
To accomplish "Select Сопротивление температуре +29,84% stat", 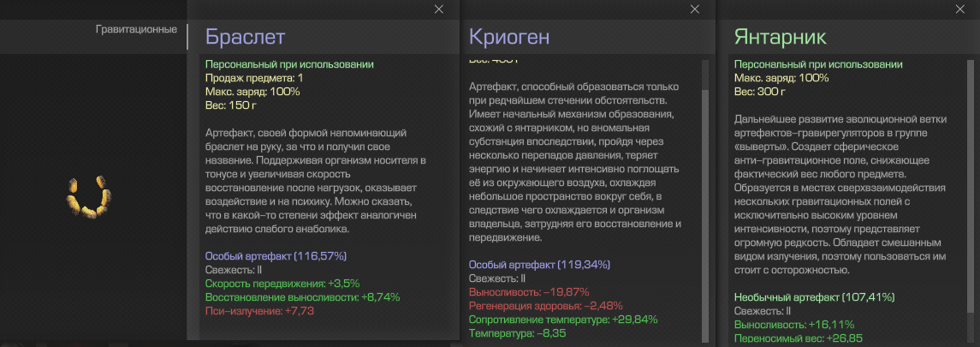I will 563,320.
